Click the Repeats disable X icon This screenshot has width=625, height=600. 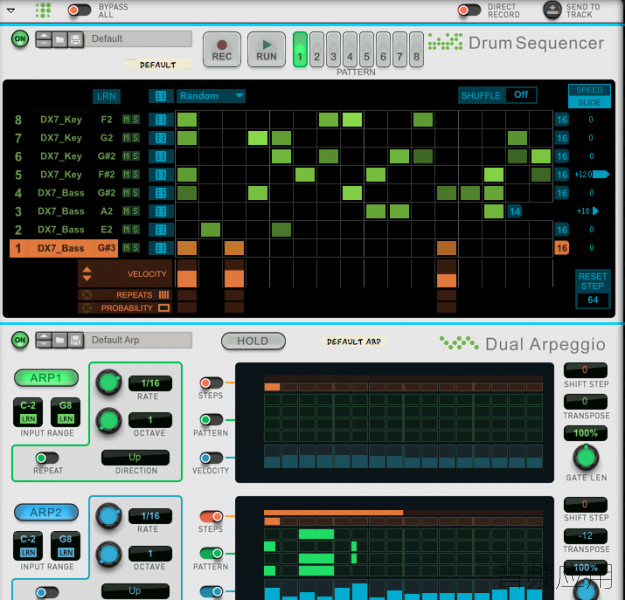(87, 295)
